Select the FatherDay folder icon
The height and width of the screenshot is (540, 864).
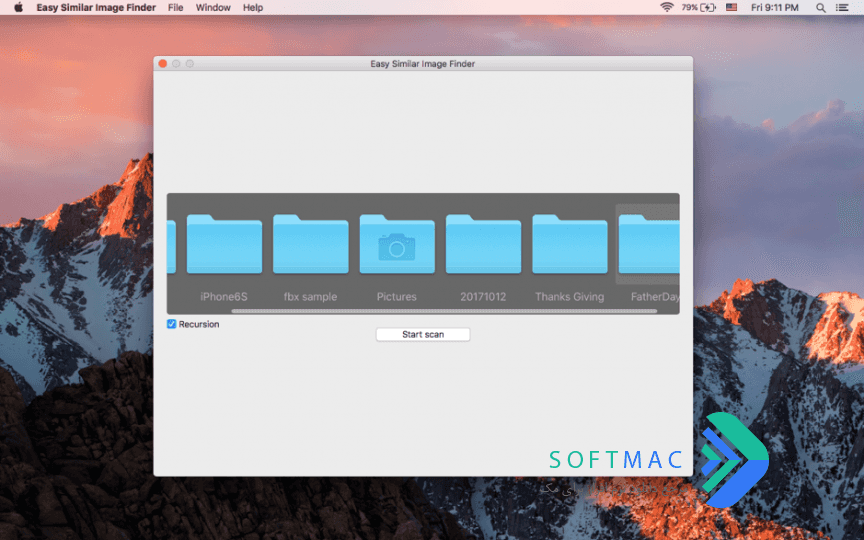649,244
